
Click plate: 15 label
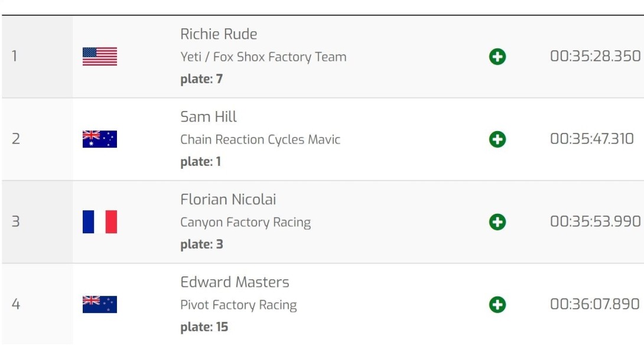pyautogui.click(x=204, y=327)
